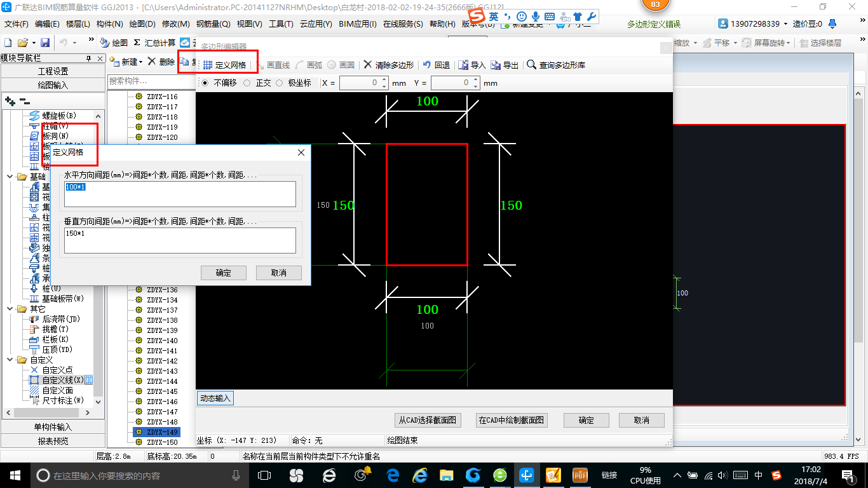Select the 画弧 draw arc tool
Screen dimensions: 868x488
(309, 65)
